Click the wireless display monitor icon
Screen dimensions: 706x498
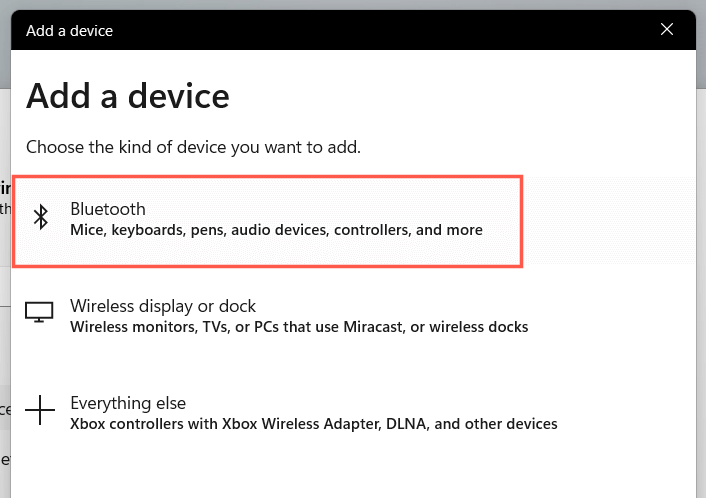tap(40, 314)
